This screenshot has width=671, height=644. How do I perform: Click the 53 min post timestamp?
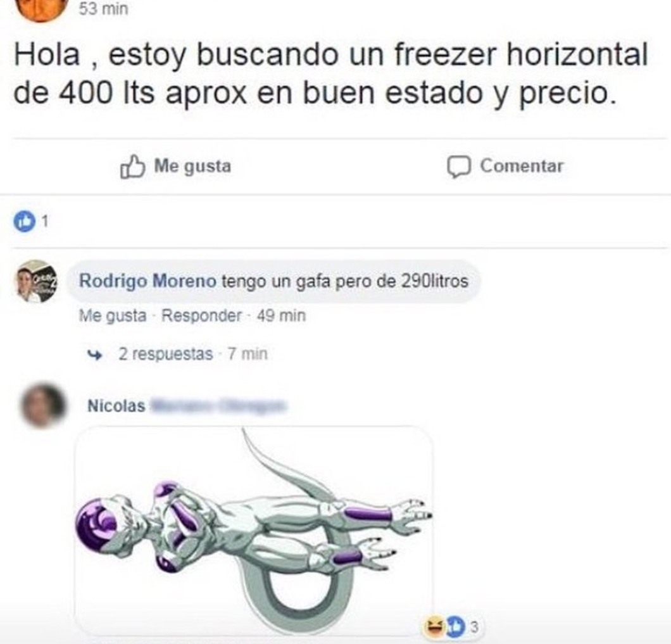[x=104, y=9]
